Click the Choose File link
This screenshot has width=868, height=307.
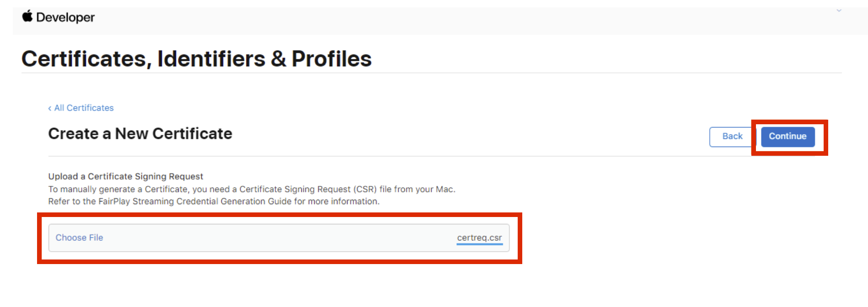79,238
